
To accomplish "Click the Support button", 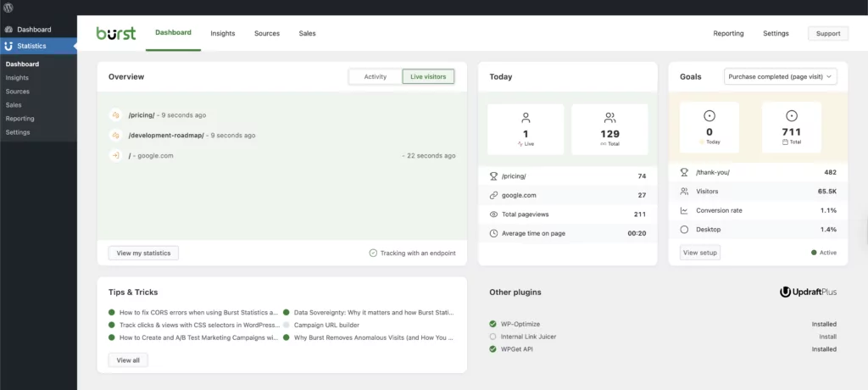I will (x=828, y=33).
